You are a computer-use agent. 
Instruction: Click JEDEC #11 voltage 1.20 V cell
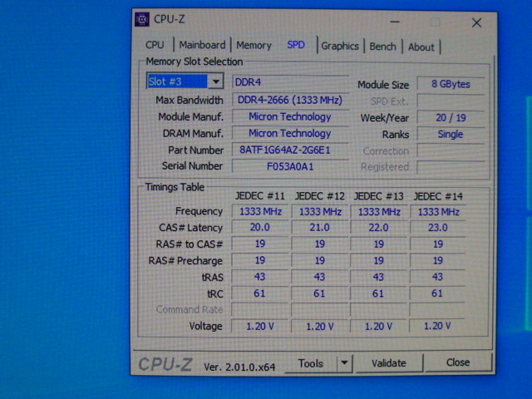coord(260,327)
